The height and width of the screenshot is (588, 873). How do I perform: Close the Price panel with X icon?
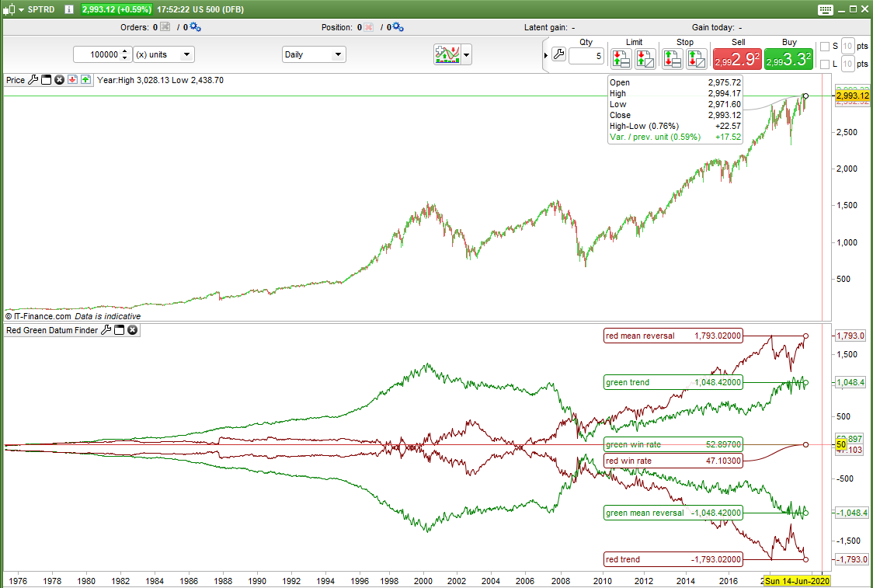click(59, 80)
